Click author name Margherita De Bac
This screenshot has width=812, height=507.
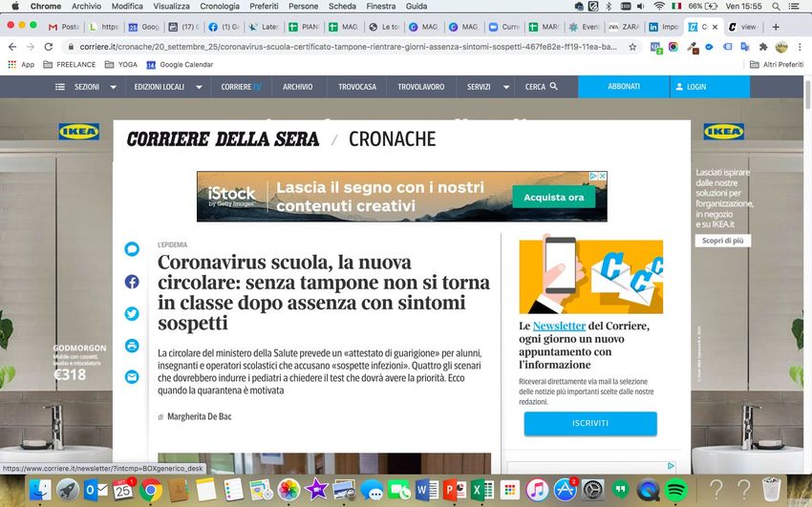199,416
